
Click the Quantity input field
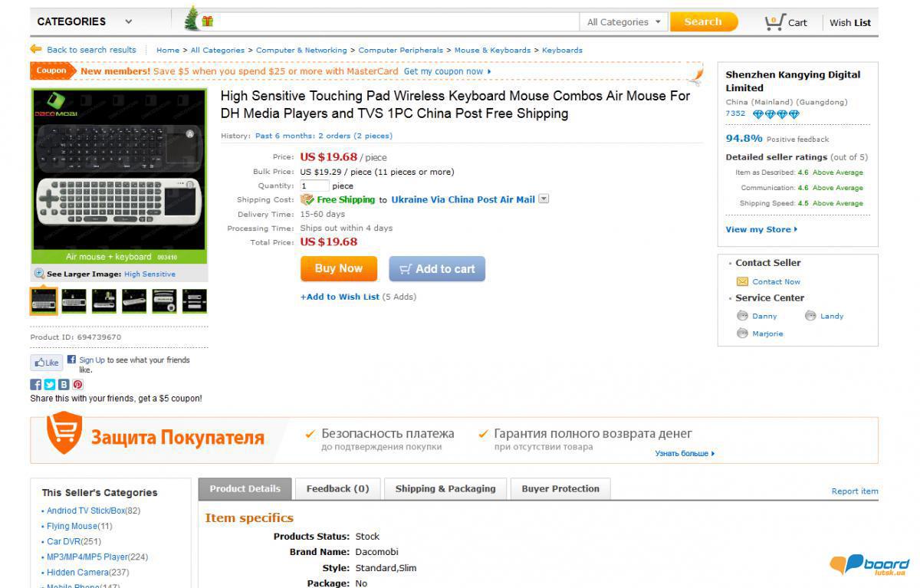point(314,186)
